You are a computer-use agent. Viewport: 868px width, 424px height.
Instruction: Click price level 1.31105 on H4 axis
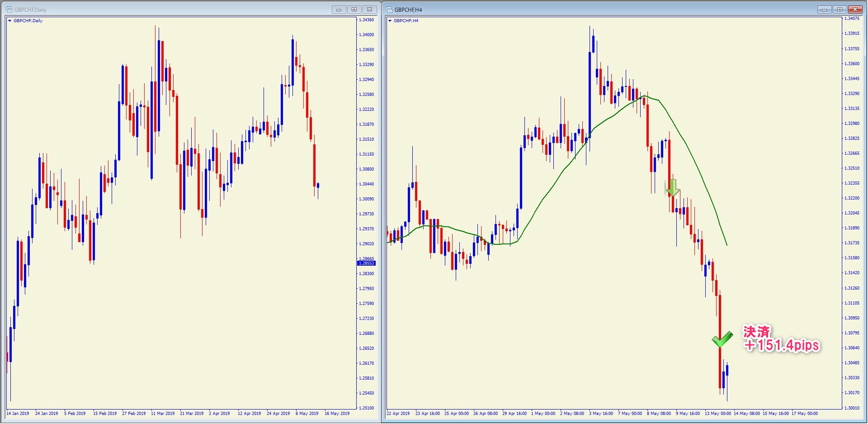coord(852,303)
